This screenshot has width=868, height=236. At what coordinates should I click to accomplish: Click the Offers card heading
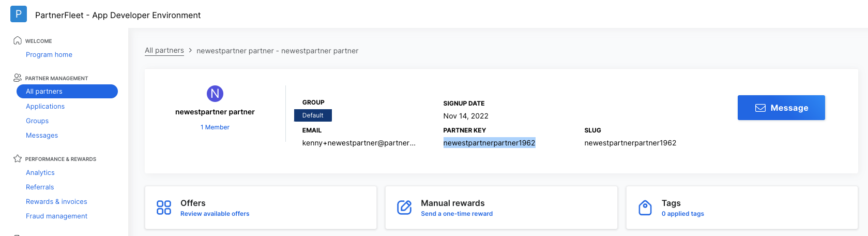(x=193, y=203)
